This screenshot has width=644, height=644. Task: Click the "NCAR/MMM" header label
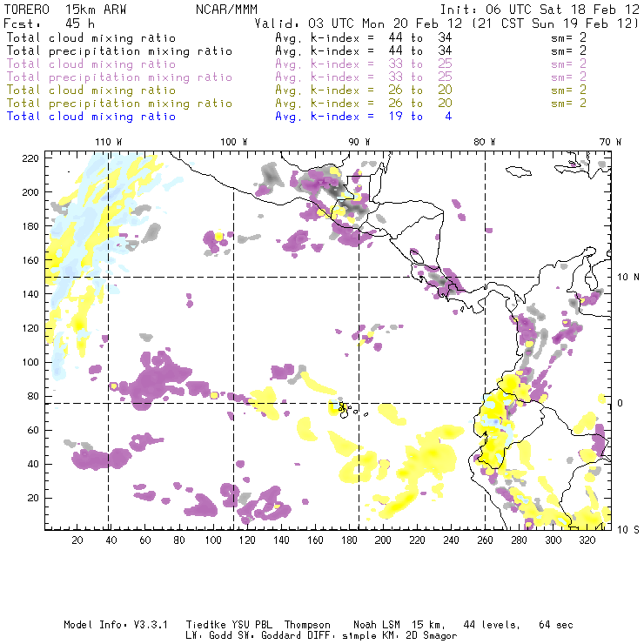[x=226, y=9]
